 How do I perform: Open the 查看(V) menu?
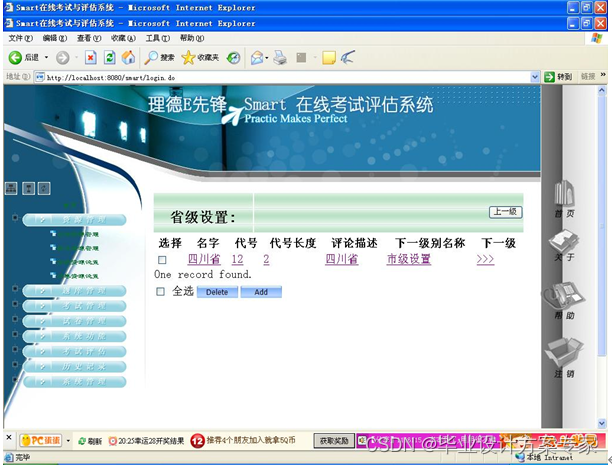coord(89,38)
